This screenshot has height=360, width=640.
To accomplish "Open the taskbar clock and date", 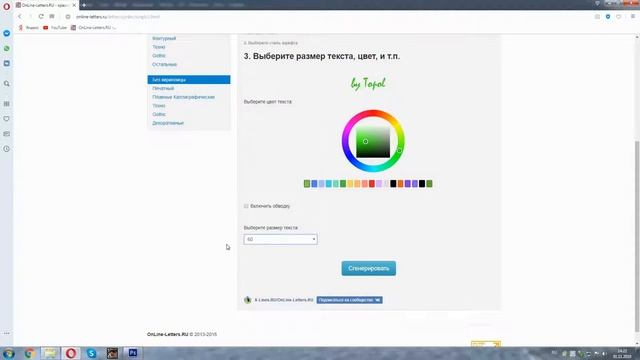I will (622, 353).
